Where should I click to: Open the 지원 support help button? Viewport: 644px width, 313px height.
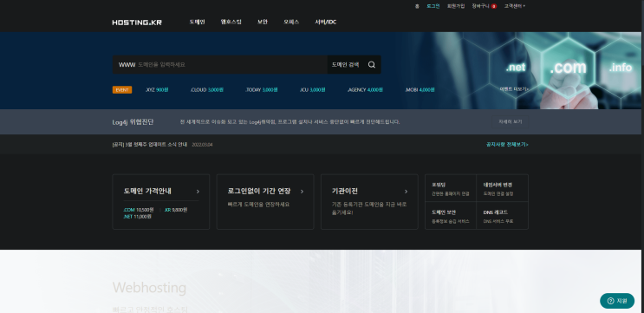pyautogui.click(x=617, y=301)
